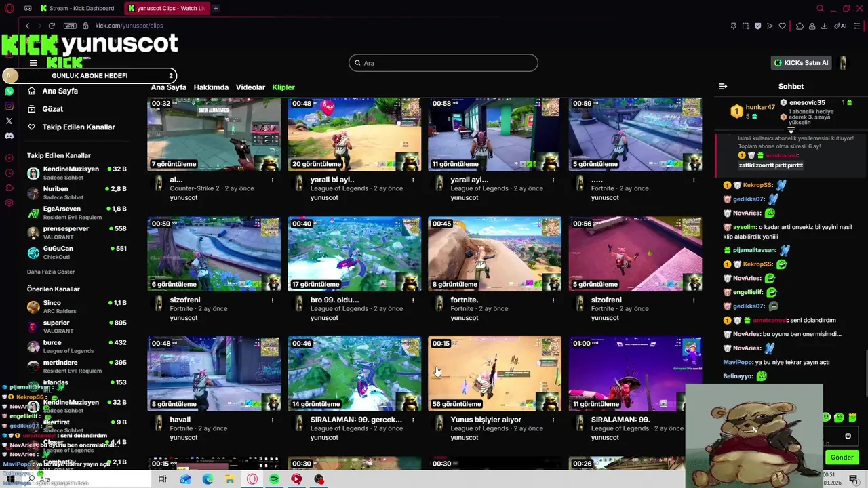Play the 'Yunus bişiyler alıyor' clip thumbnail

pos(494,374)
